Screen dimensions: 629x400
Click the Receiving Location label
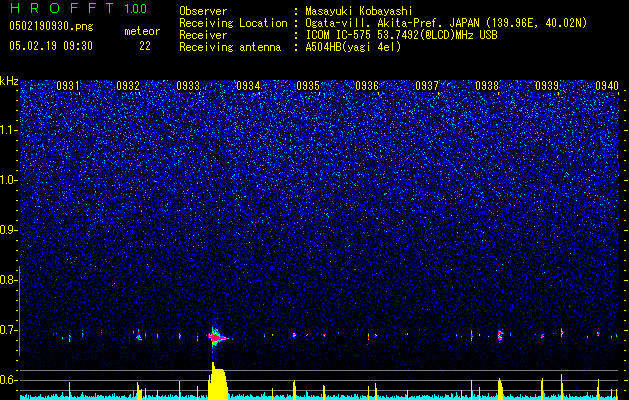[233, 23]
